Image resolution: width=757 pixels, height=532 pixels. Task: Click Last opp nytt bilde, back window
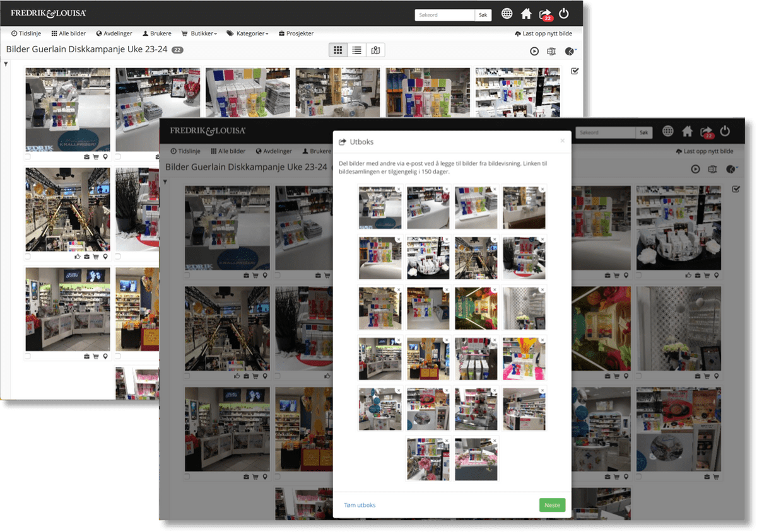tap(544, 33)
